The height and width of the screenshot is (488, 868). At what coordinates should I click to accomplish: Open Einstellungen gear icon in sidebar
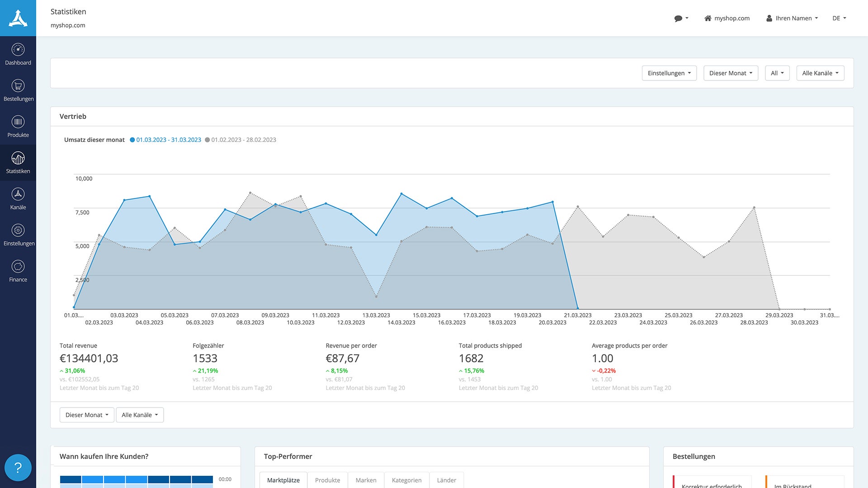pos(18,230)
